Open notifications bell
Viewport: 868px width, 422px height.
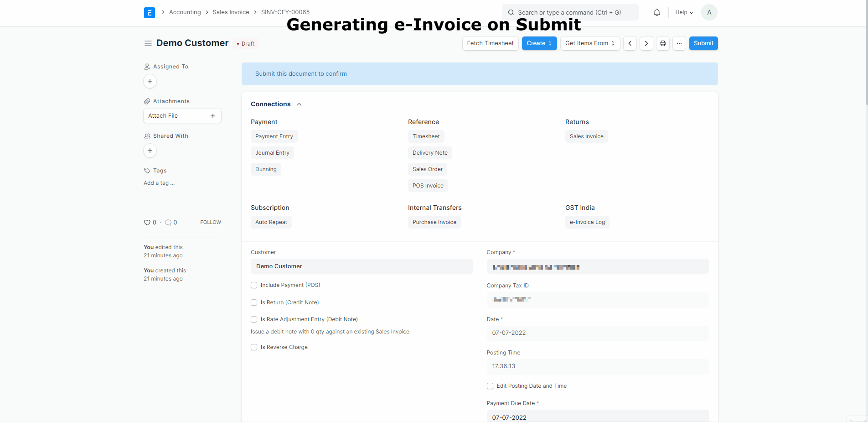[x=656, y=12]
